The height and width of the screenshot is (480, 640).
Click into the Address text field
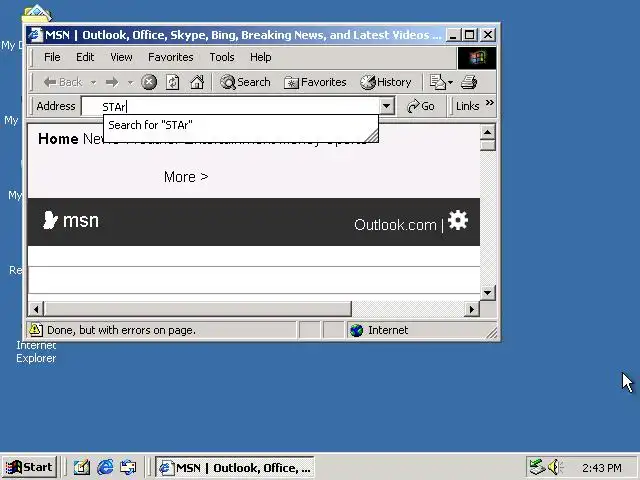tap(231, 107)
